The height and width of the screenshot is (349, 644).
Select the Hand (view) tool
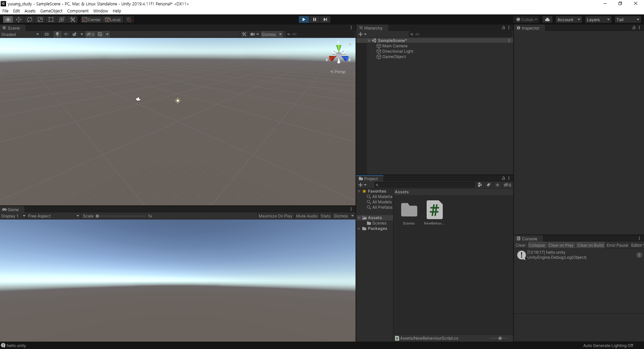pos(8,19)
